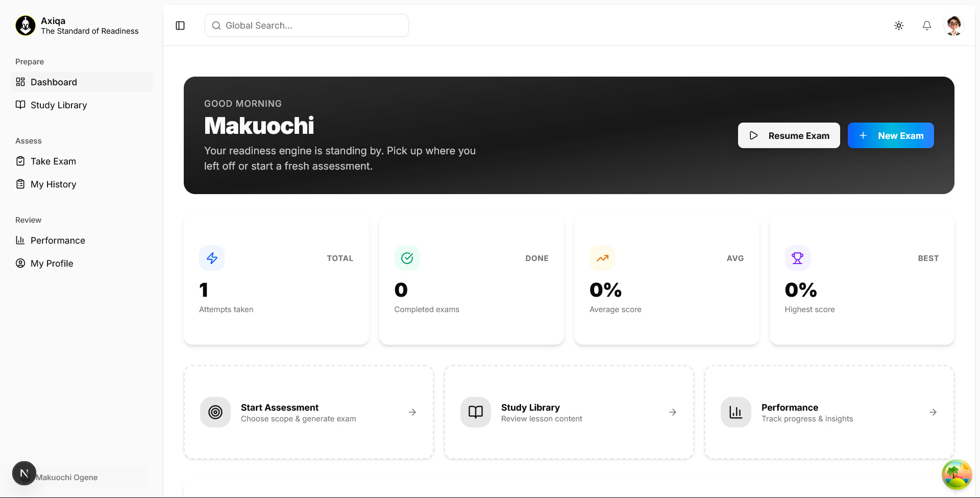Switch to My History in the sidebar

point(53,184)
